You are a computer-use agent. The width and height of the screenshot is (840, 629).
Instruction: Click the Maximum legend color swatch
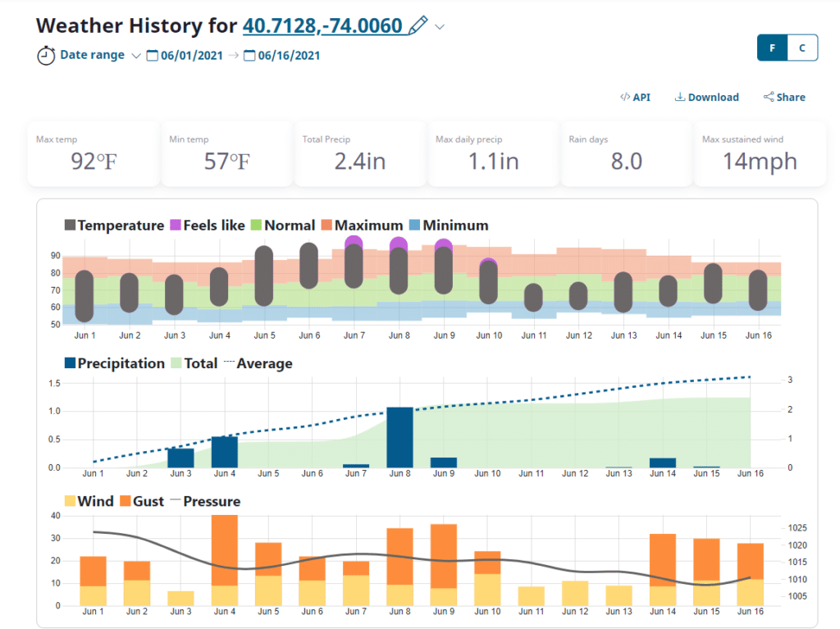click(x=326, y=226)
